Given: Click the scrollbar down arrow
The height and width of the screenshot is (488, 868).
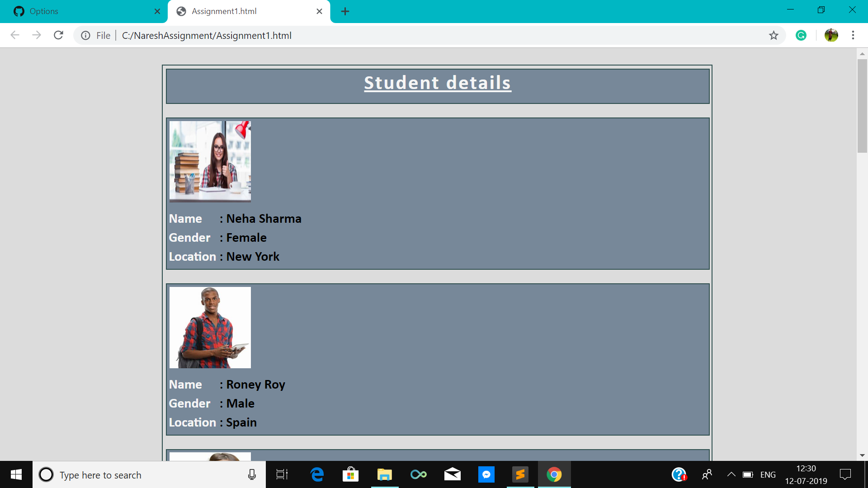Looking at the screenshot, I should 862,455.
